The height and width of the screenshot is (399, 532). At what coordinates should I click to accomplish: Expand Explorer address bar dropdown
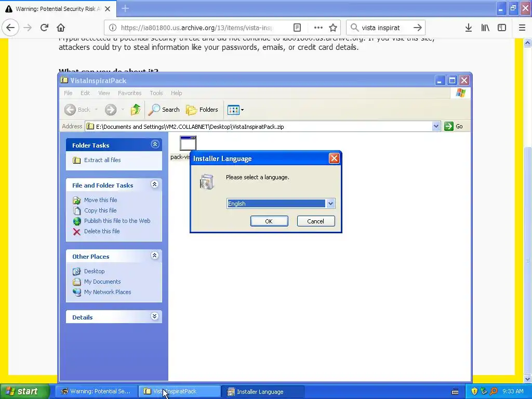click(x=436, y=126)
